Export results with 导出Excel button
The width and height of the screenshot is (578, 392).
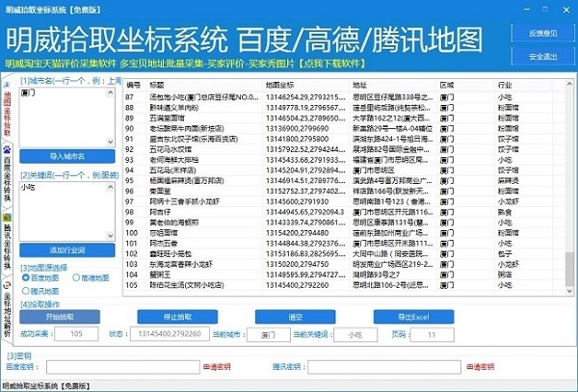[x=413, y=317]
